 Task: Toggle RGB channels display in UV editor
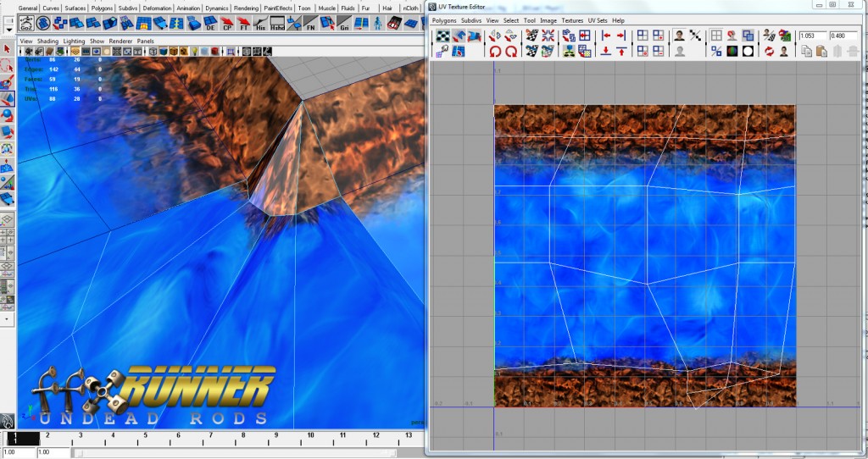[x=732, y=52]
